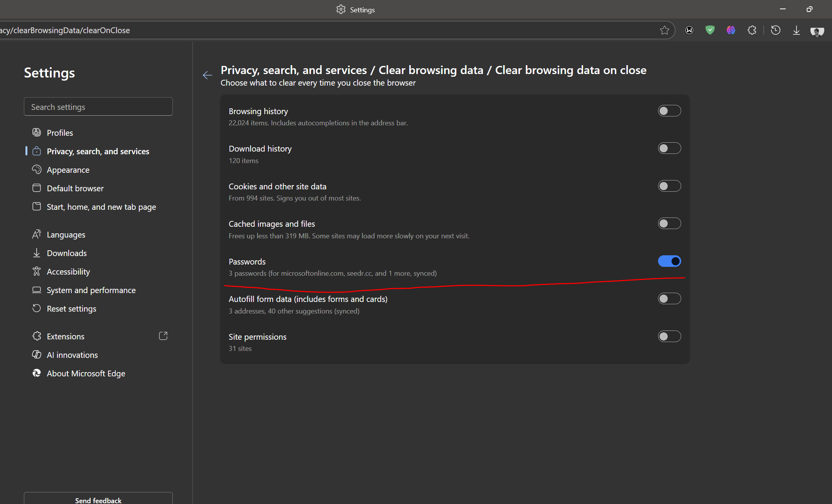Click the external link icon next to Extensions
Viewport: 832px width, 504px height.
pyautogui.click(x=163, y=336)
